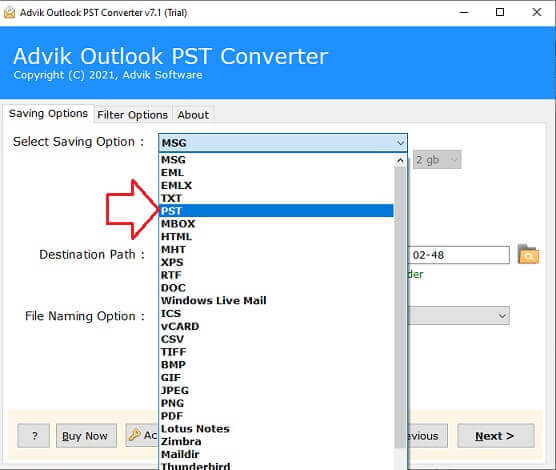
Task: Select CSV from the format list
Action: click(x=277, y=339)
